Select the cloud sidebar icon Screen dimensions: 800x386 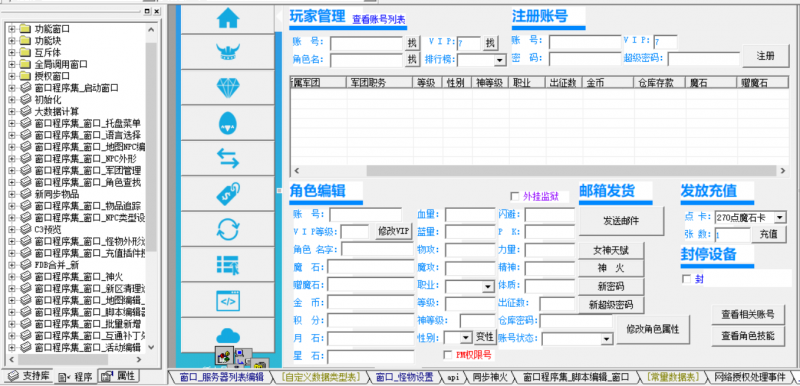coord(228,336)
